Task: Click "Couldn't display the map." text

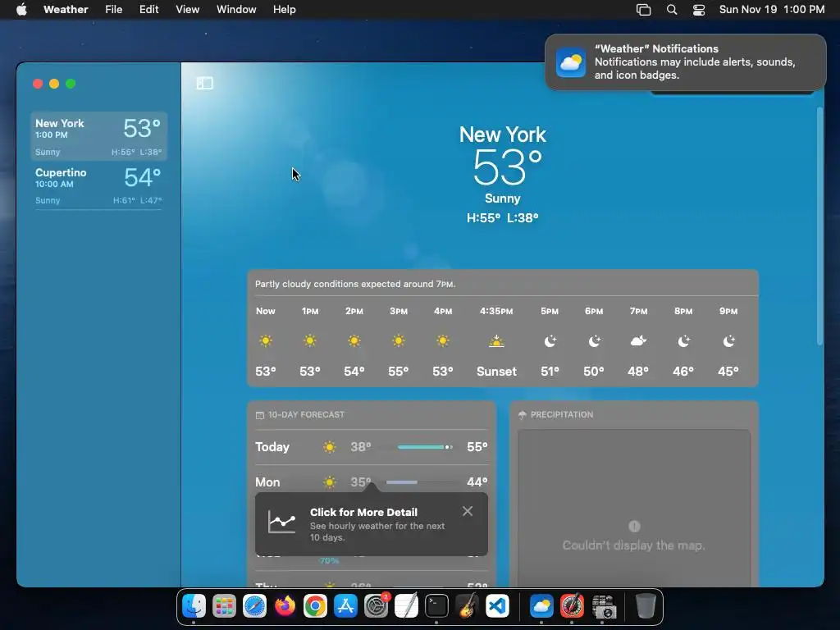Action: click(633, 546)
